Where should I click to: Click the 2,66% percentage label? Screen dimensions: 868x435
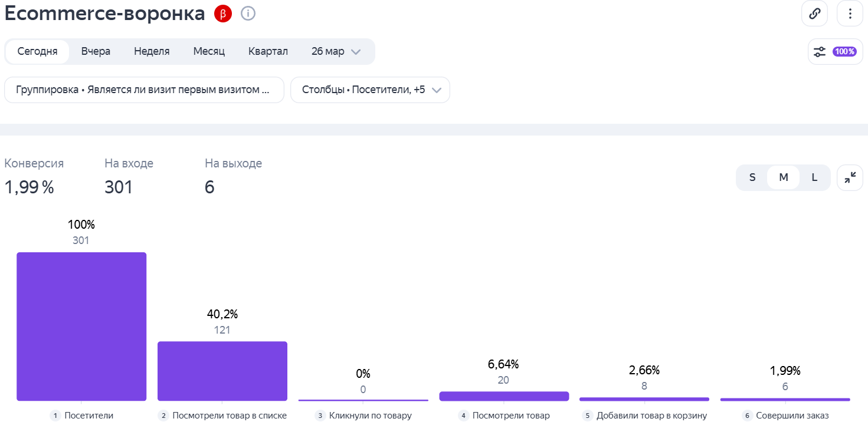pyautogui.click(x=644, y=370)
